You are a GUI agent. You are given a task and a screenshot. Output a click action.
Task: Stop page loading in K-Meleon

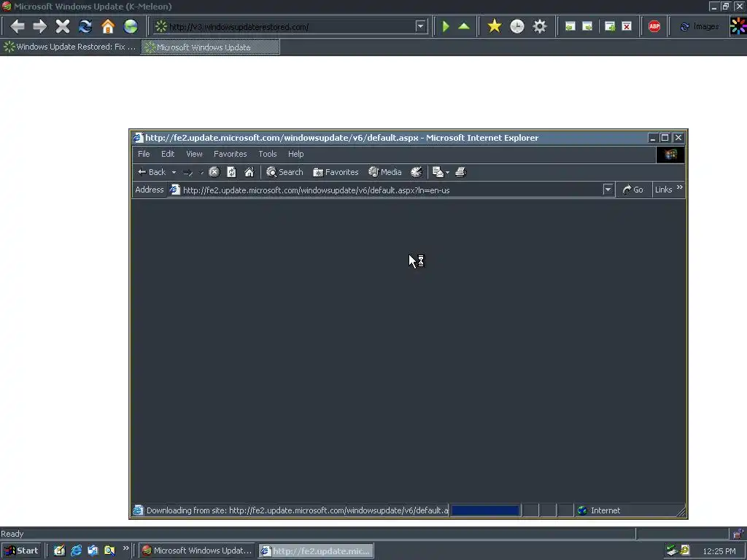[63, 26]
